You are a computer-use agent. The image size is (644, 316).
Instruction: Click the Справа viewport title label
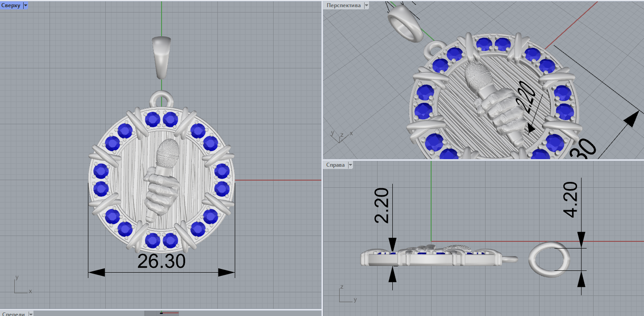(335, 165)
